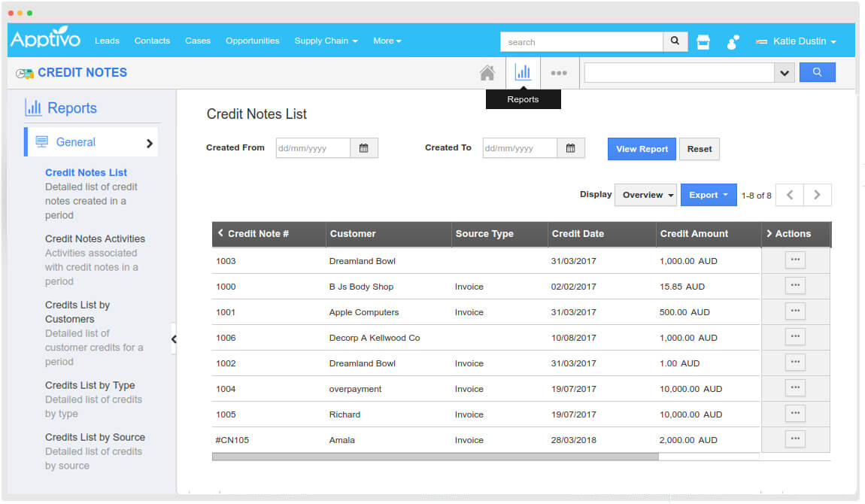
Task: Click the three-dot more options icon in toolbar
Action: 558,73
